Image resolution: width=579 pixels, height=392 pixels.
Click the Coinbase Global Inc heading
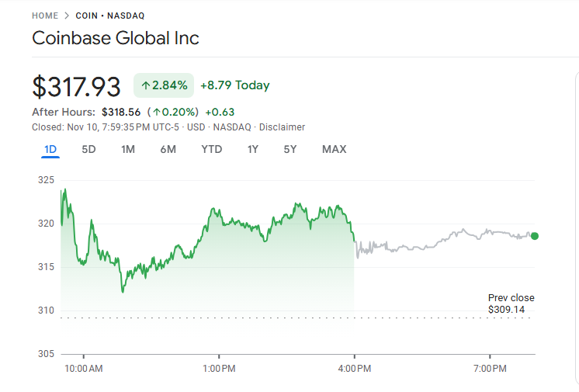[116, 38]
